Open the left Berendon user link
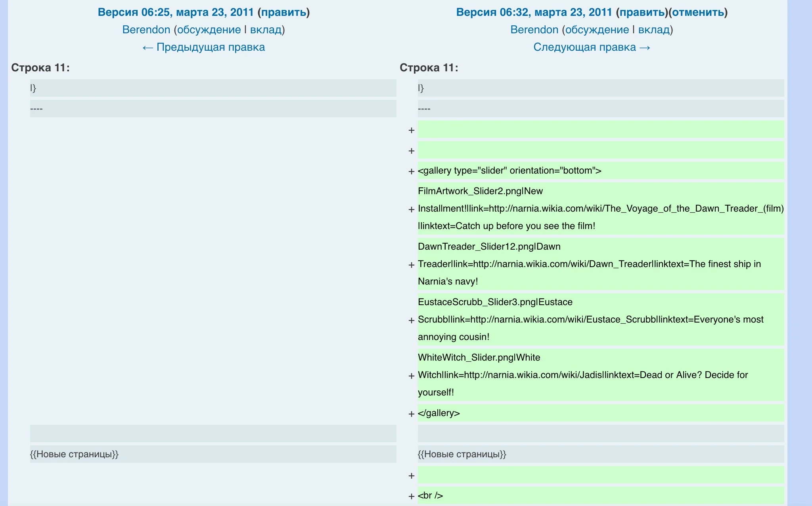Viewport: 812px width, 506px height. coord(146,30)
